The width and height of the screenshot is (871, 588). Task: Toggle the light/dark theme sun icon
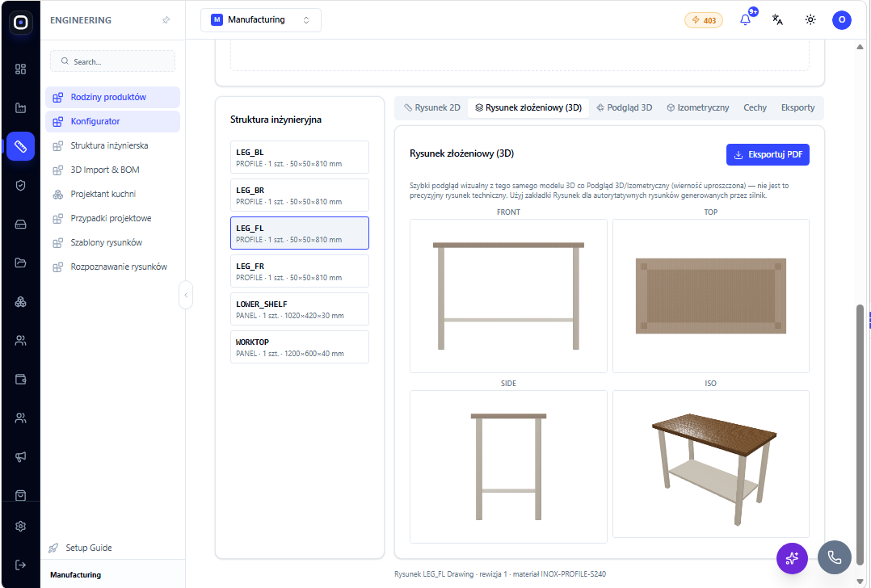pos(810,20)
